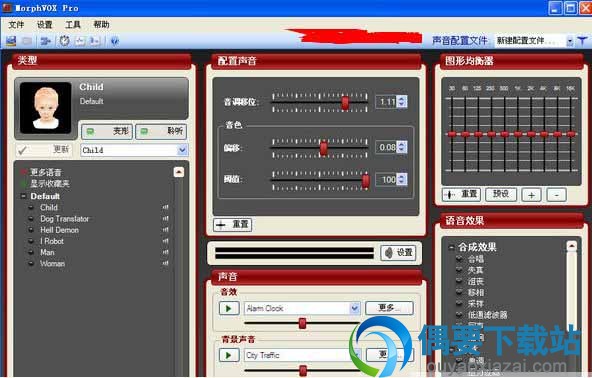592x378 pixels.
Task: Click signal icon on the Dog Translator row
Action: pos(165,219)
